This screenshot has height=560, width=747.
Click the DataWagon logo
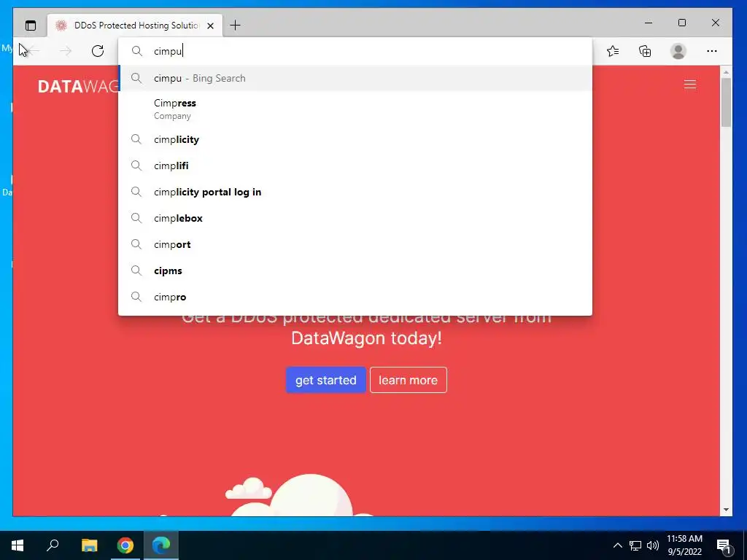coord(78,86)
